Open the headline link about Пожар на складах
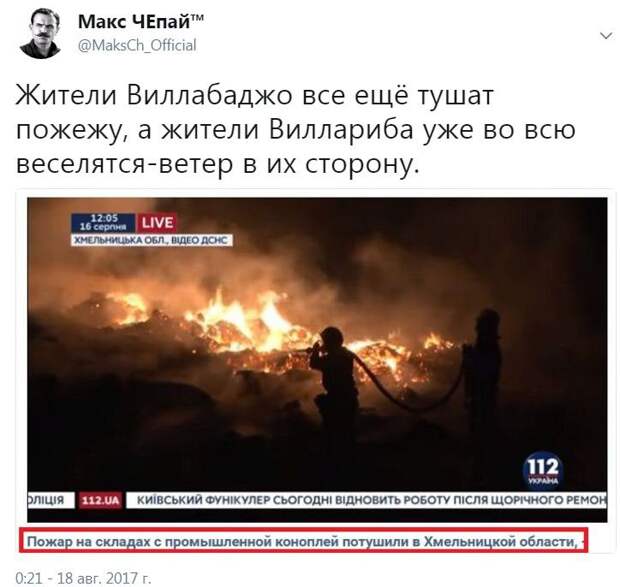 (303, 540)
